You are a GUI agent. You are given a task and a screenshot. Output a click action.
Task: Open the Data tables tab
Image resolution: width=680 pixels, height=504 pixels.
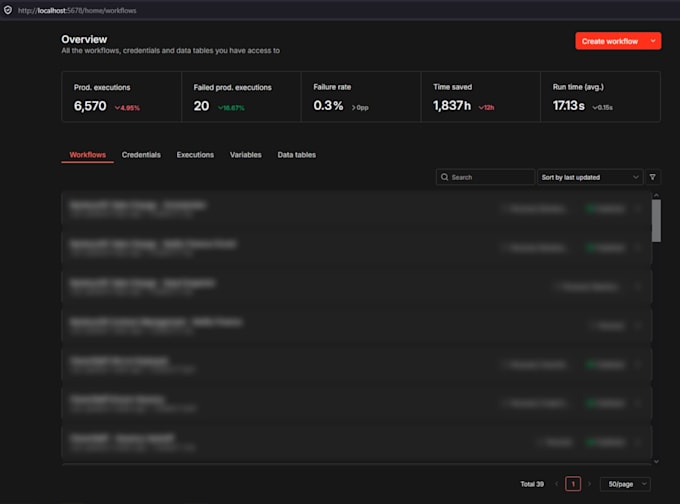tap(297, 155)
